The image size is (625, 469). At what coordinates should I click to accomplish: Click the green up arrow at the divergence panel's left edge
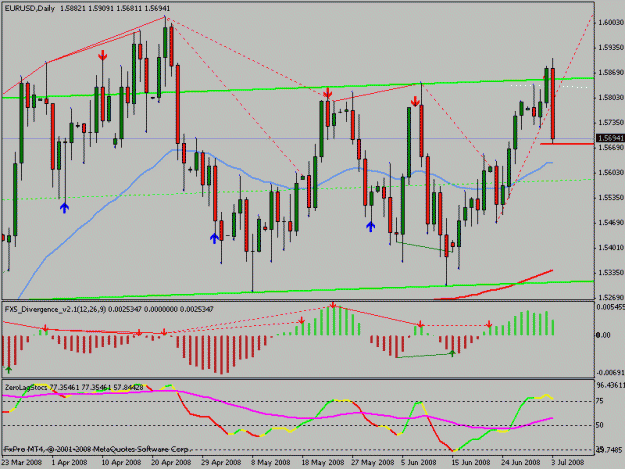[8, 370]
